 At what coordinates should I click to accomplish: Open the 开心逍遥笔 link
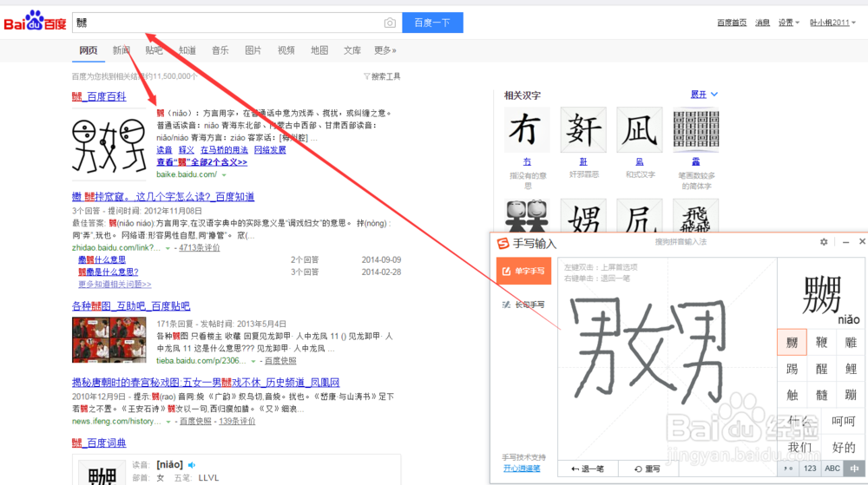[x=522, y=469]
